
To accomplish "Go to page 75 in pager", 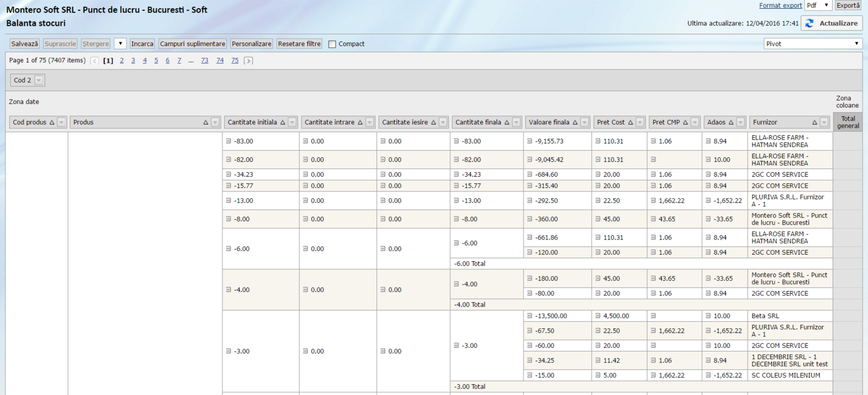I will [x=235, y=61].
